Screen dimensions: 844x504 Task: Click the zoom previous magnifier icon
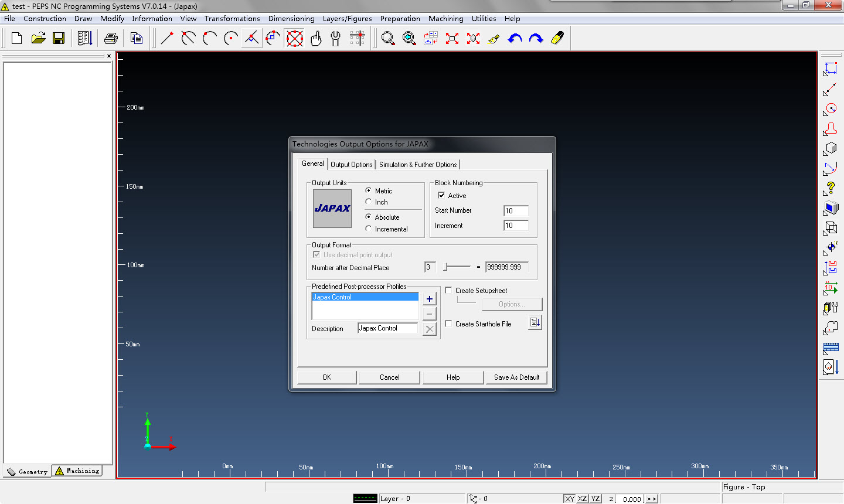[409, 39]
